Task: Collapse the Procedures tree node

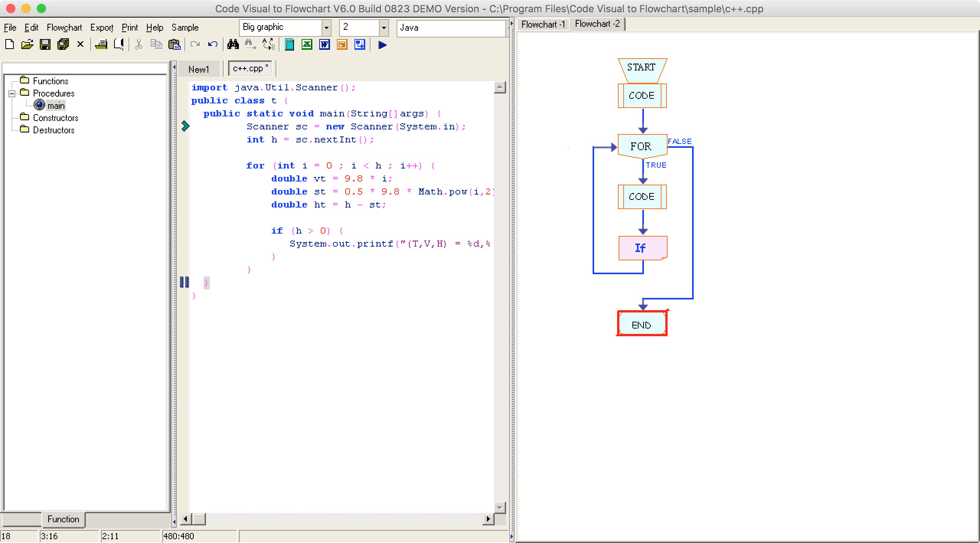Action: point(12,93)
